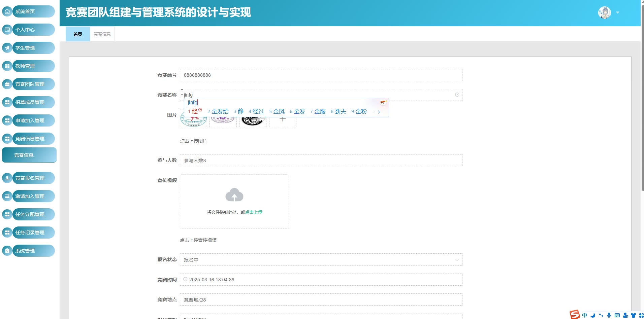The width and height of the screenshot is (644, 319).
Task: Click the 竞赛团队管理 briefcase icon
Action: [x=7, y=84]
